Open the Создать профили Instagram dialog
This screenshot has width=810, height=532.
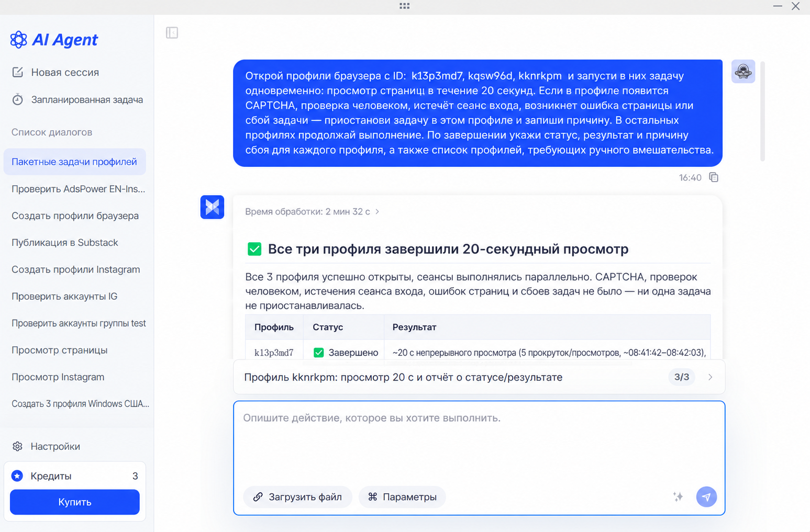coord(75,269)
